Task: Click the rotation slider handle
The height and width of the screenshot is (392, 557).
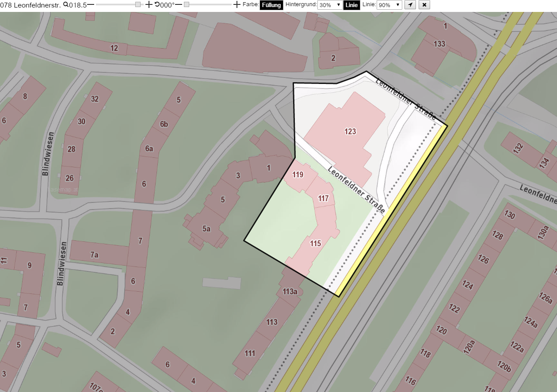Action: coord(187,4)
